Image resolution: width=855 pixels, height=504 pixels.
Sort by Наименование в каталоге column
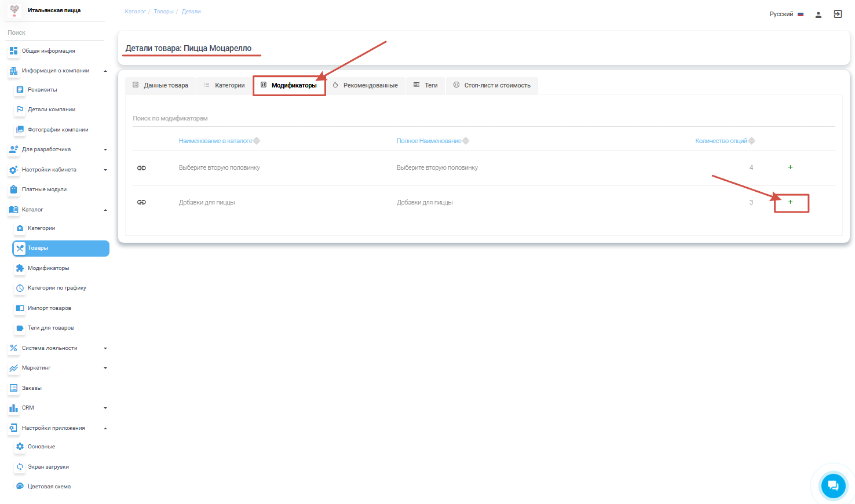click(x=215, y=141)
